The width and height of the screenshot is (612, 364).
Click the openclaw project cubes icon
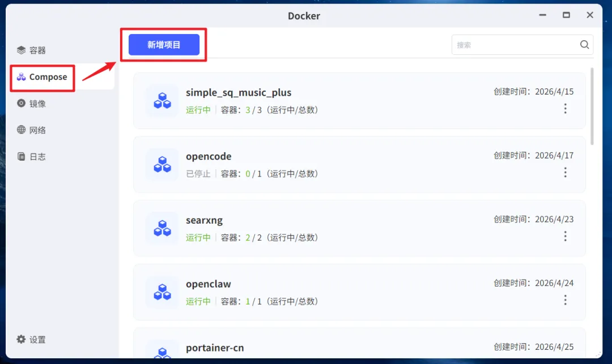pyautogui.click(x=162, y=292)
